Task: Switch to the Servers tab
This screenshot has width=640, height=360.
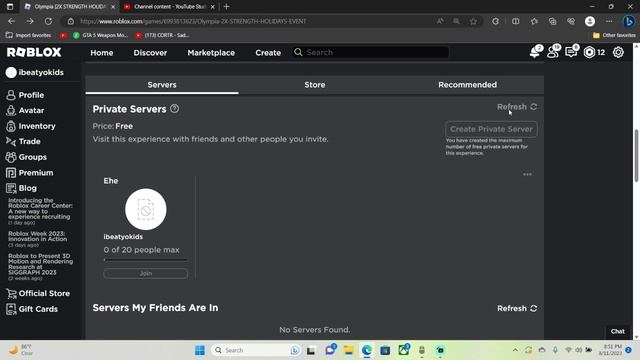Action: point(162,85)
